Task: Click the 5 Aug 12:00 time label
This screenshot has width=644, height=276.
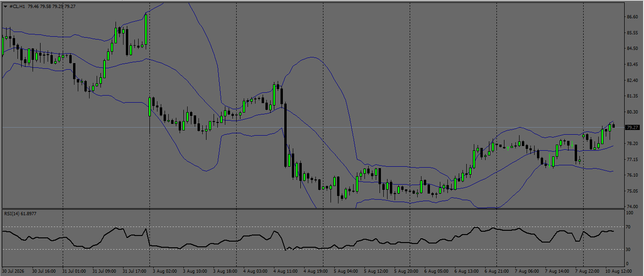Action: coord(376,271)
